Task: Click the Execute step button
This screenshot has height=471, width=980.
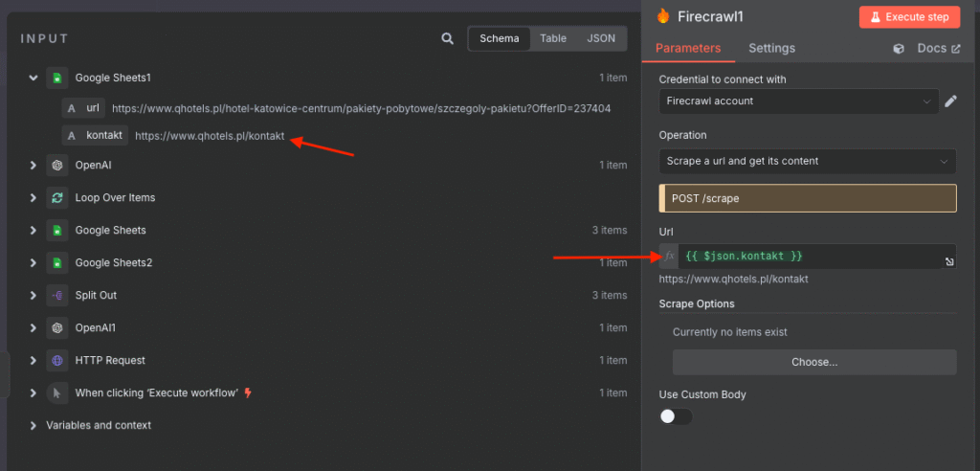Action: pyautogui.click(x=908, y=16)
